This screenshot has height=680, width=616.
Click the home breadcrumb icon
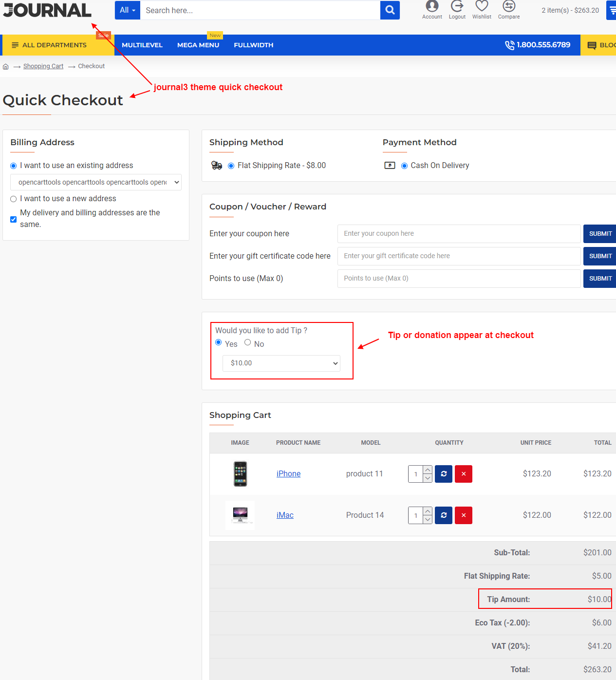[x=5, y=66]
